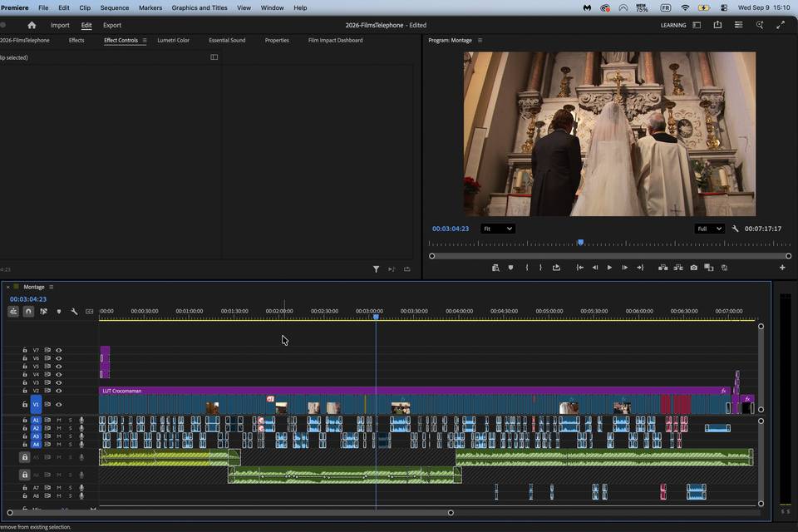This screenshot has height=532, width=798.
Task: Open macOS Control Center icon
Action: click(x=724, y=7)
